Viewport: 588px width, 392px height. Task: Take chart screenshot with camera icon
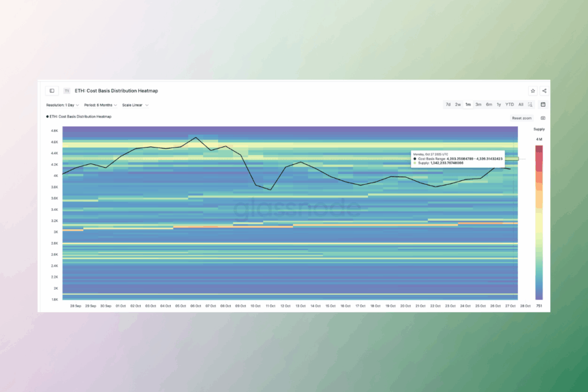[x=543, y=118]
